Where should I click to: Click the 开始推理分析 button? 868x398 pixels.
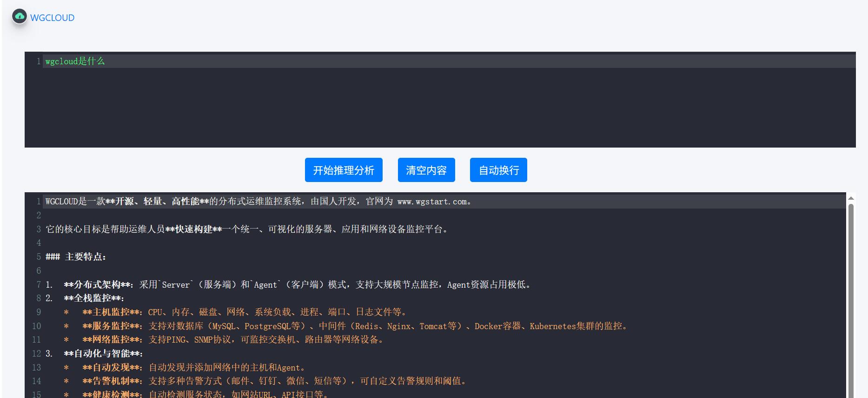pos(344,170)
